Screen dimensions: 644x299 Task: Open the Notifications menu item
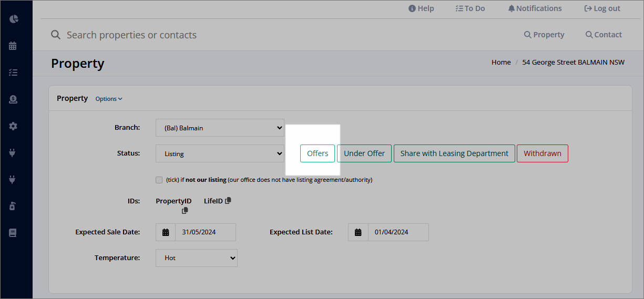[535, 8]
